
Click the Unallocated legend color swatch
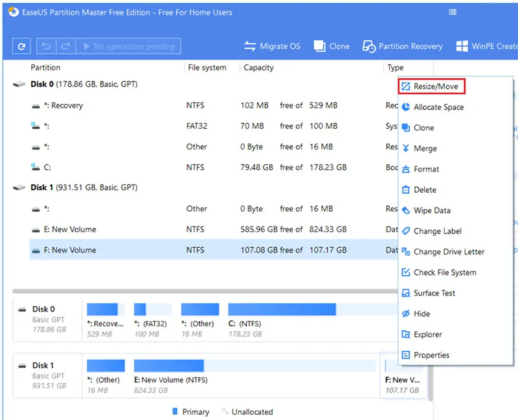click(x=225, y=412)
